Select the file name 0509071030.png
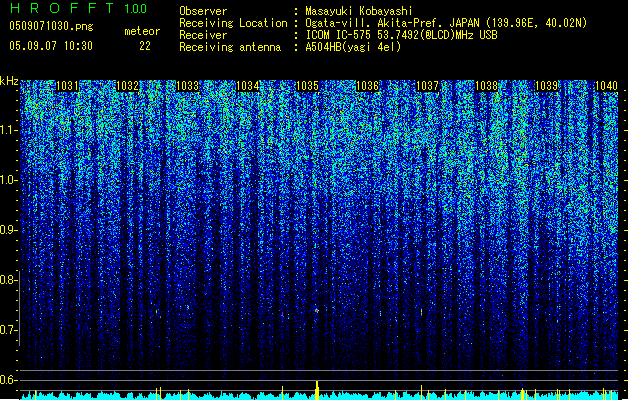This screenshot has width=629, height=400. 51,26
